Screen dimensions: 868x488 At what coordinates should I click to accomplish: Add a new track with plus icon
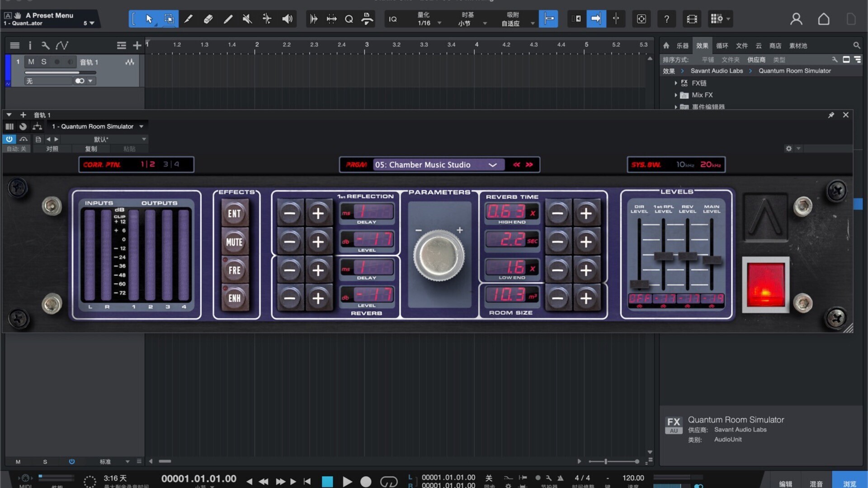pos(137,45)
